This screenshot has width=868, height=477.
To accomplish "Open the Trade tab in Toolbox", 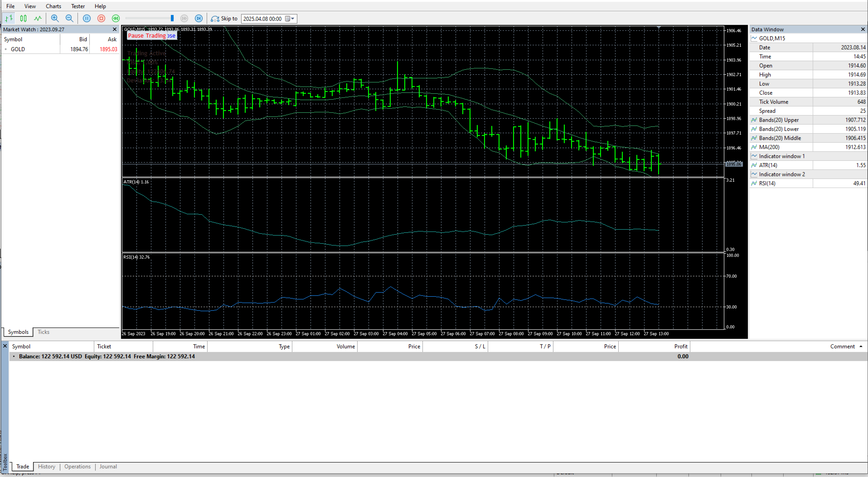I will pyautogui.click(x=23, y=467).
